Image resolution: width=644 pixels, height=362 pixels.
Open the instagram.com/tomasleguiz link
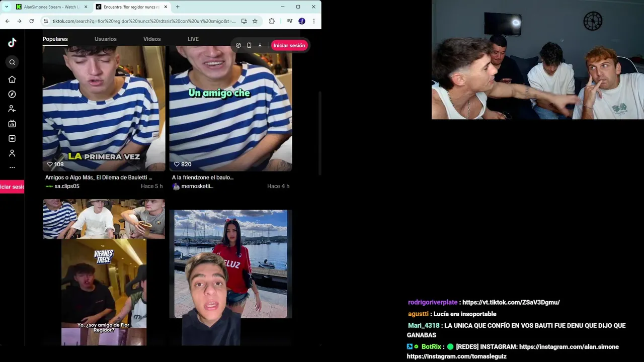pos(456,356)
